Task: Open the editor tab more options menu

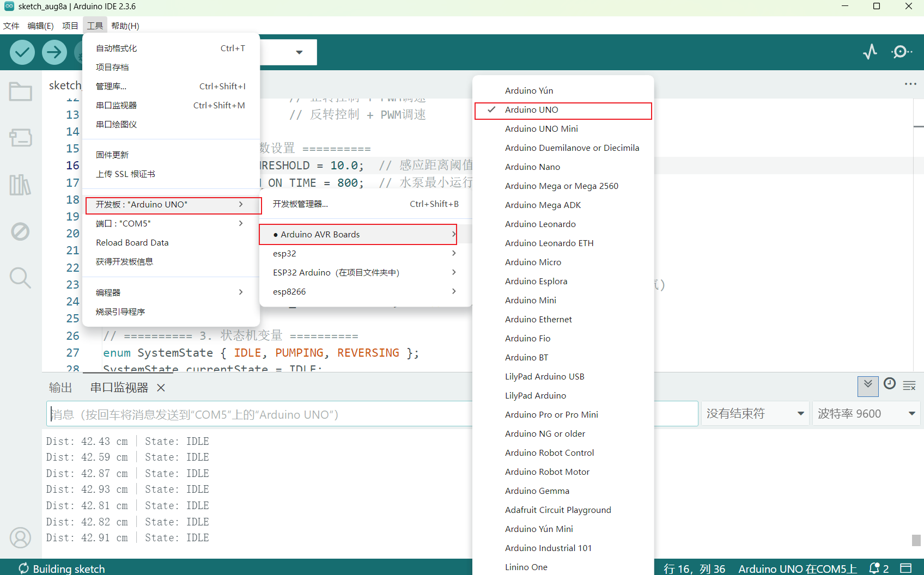Action: (910, 84)
